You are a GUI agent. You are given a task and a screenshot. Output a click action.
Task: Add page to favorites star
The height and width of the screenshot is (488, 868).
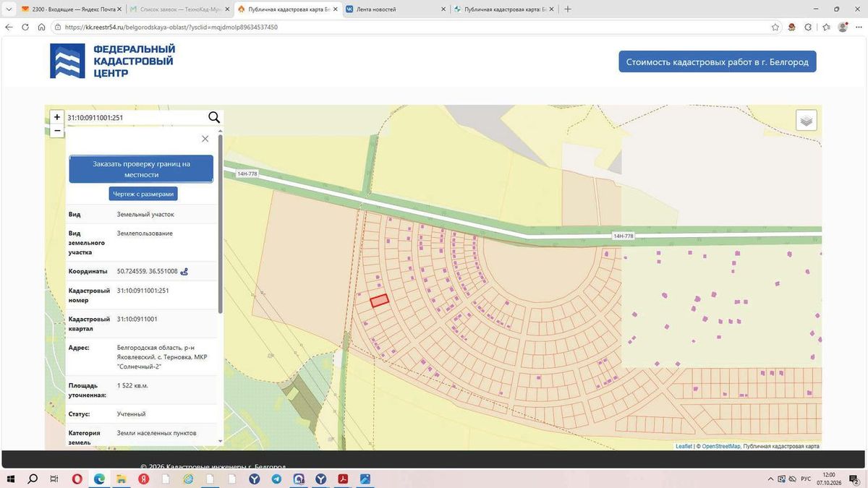tap(775, 27)
